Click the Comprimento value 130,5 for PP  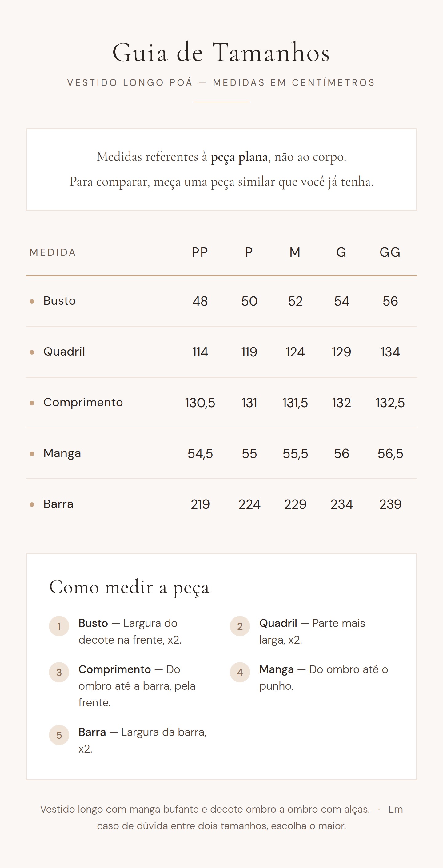(x=200, y=403)
